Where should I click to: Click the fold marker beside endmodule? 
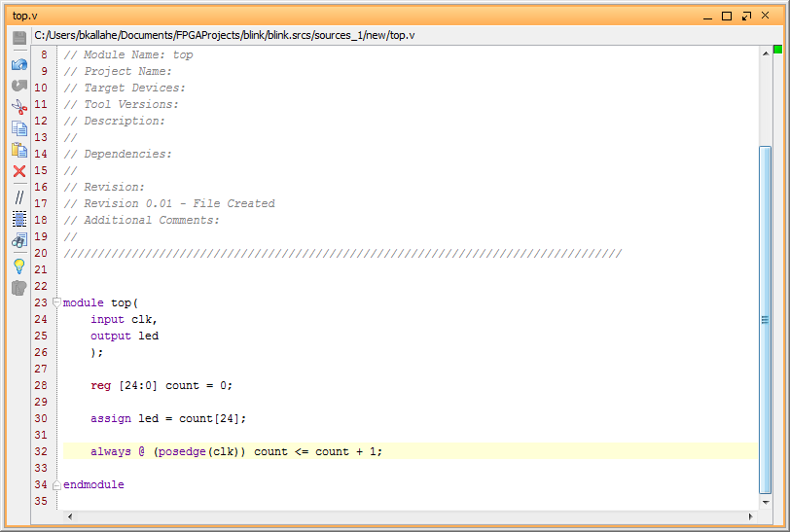[57, 484]
